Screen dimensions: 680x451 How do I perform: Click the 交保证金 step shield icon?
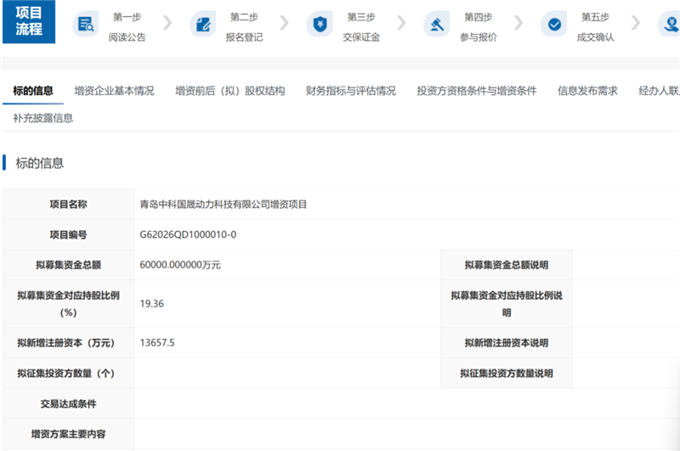320,24
